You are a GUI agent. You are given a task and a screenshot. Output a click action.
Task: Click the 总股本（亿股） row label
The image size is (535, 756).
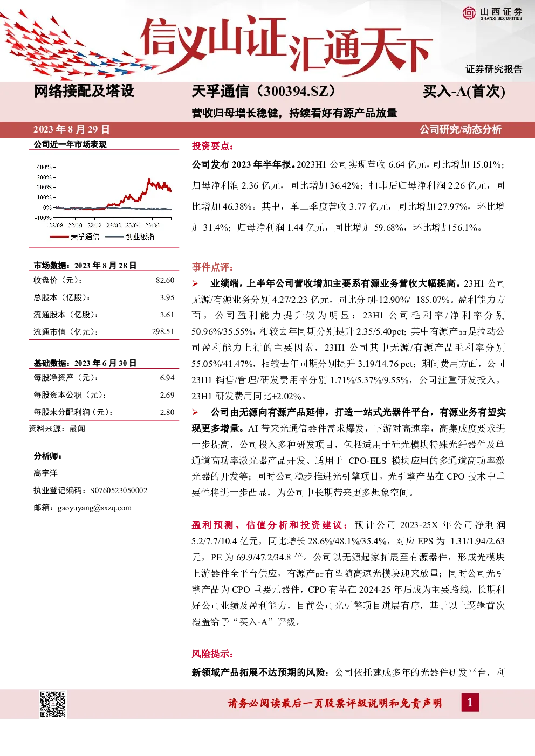tap(62, 297)
